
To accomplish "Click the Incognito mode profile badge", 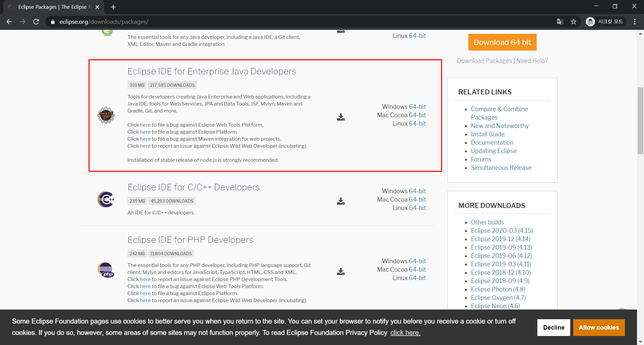I will pos(606,22).
